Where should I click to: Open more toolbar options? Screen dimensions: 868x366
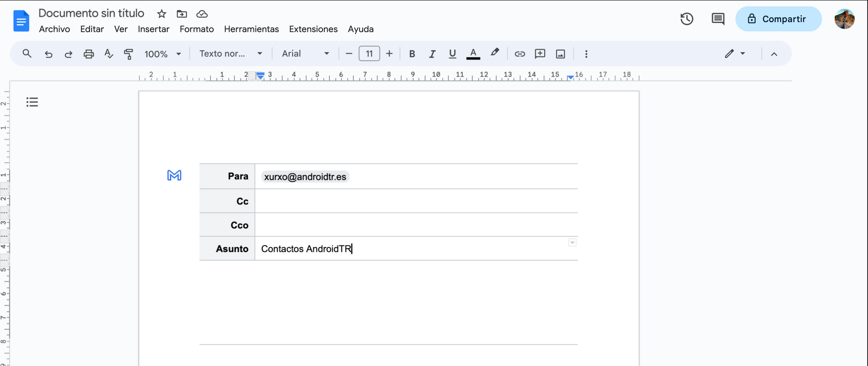(x=586, y=54)
